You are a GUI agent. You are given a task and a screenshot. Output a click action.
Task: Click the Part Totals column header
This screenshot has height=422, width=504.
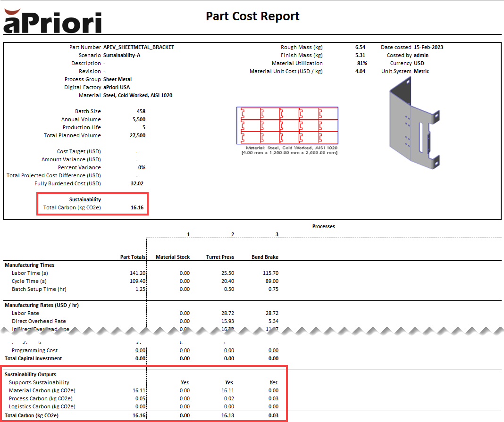coord(133,257)
